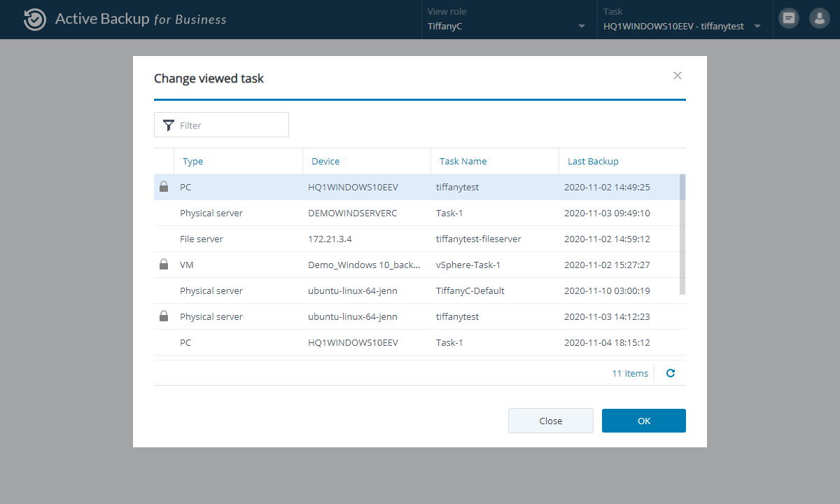Click into the Filter text field
The image size is (840, 504).
click(x=231, y=125)
